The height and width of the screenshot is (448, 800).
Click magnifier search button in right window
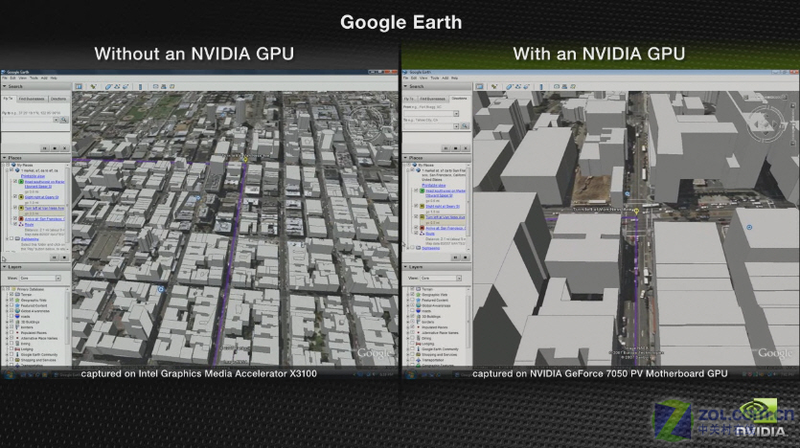[464, 126]
